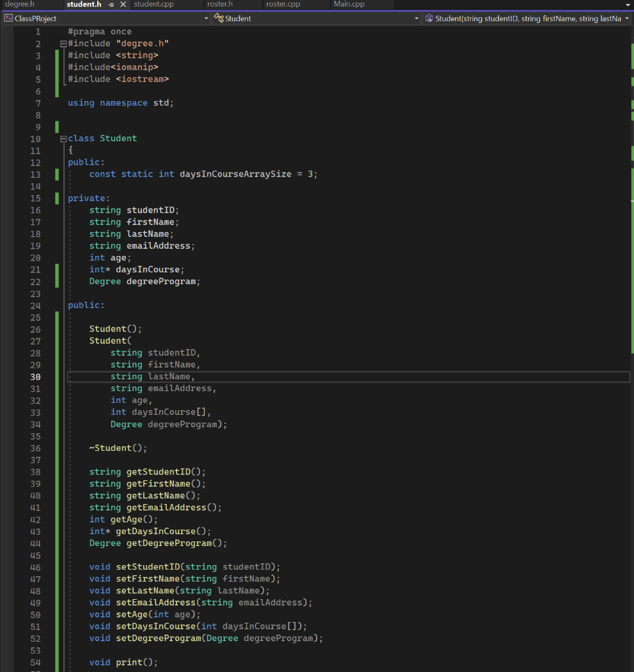Open the ClassPRoject scope dropdown
The image size is (634, 672).
(205, 19)
